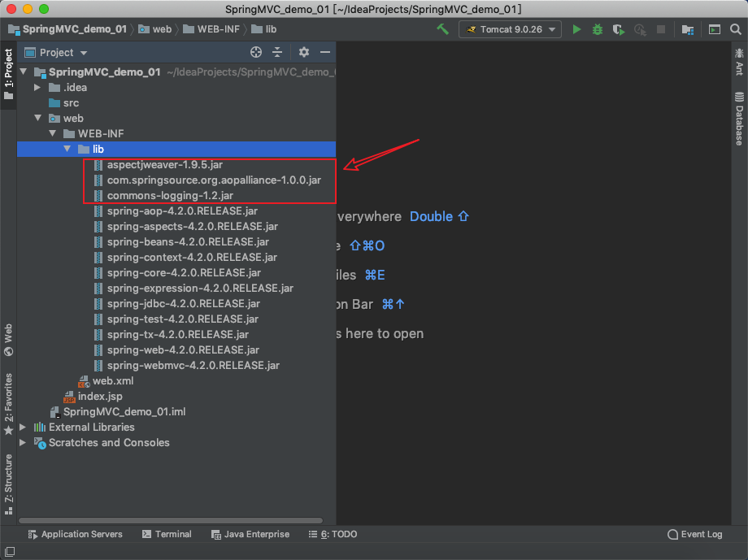
Task: Select the src folder
Action: click(71, 102)
